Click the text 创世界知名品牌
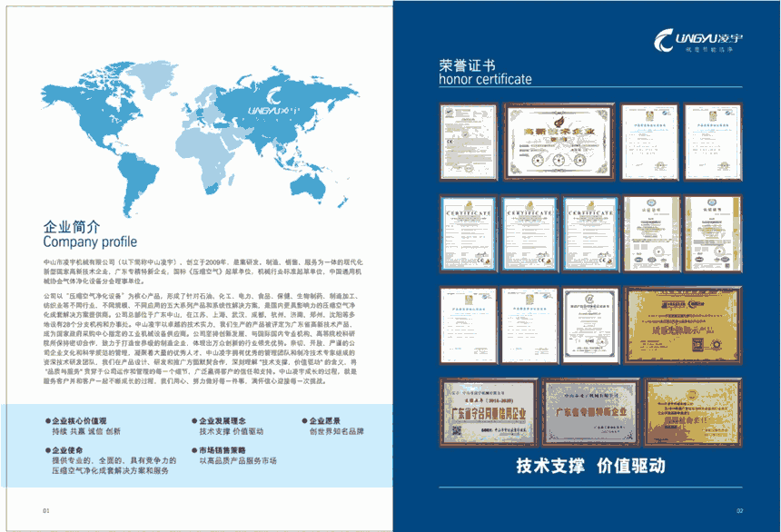 [337, 431]
